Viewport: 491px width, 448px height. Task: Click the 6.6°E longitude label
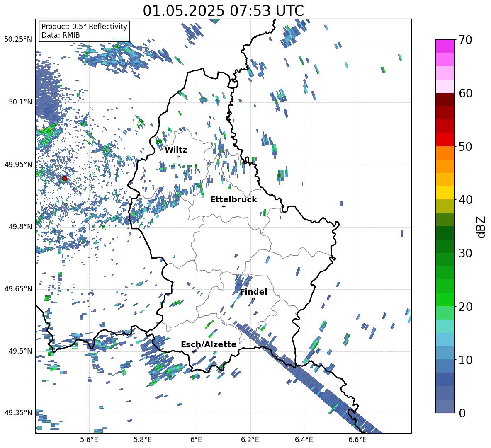click(x=357, y=440)
